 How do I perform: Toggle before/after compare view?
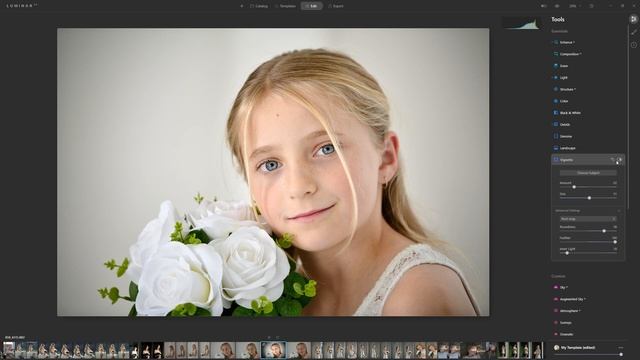click(544, 6)
